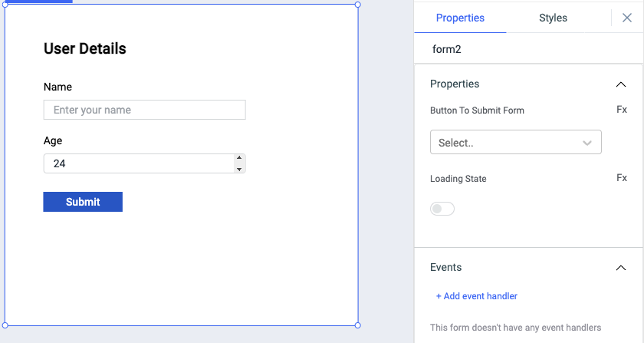Decrease Age with the down stepper arrow
Viewport: 644px width, 343px height.
239,169
